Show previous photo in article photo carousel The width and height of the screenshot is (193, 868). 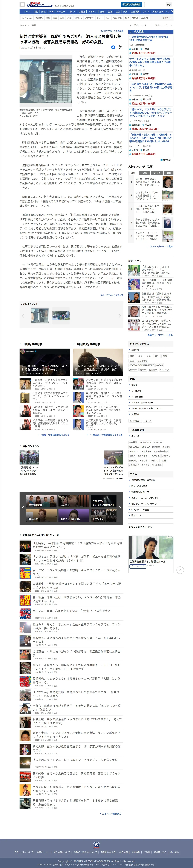tap(23, 316)
